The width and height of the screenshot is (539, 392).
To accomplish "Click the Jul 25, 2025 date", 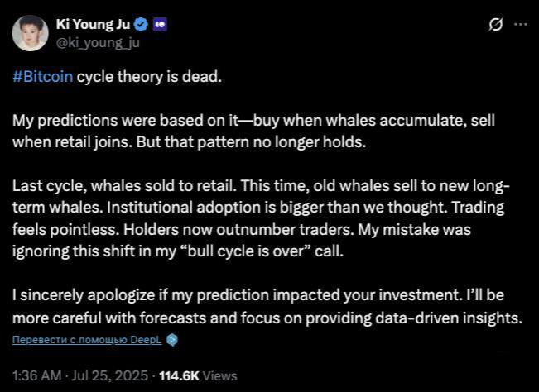I will click(109, 375).
